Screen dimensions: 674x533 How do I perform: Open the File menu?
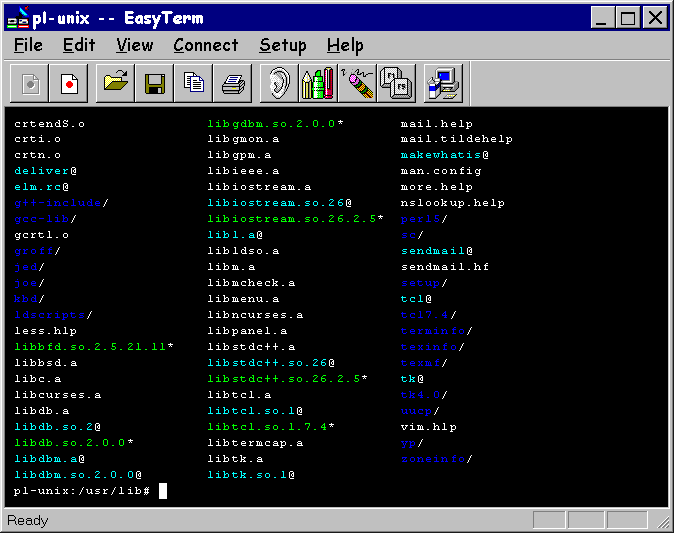click(28, 45)
